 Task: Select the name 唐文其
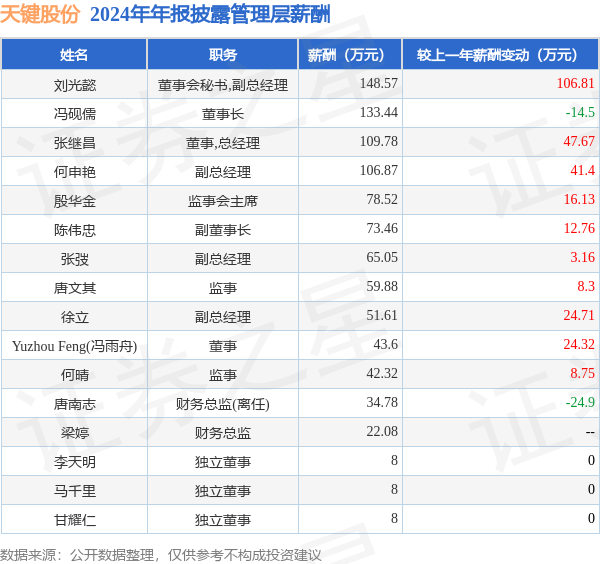coord(75,288)
